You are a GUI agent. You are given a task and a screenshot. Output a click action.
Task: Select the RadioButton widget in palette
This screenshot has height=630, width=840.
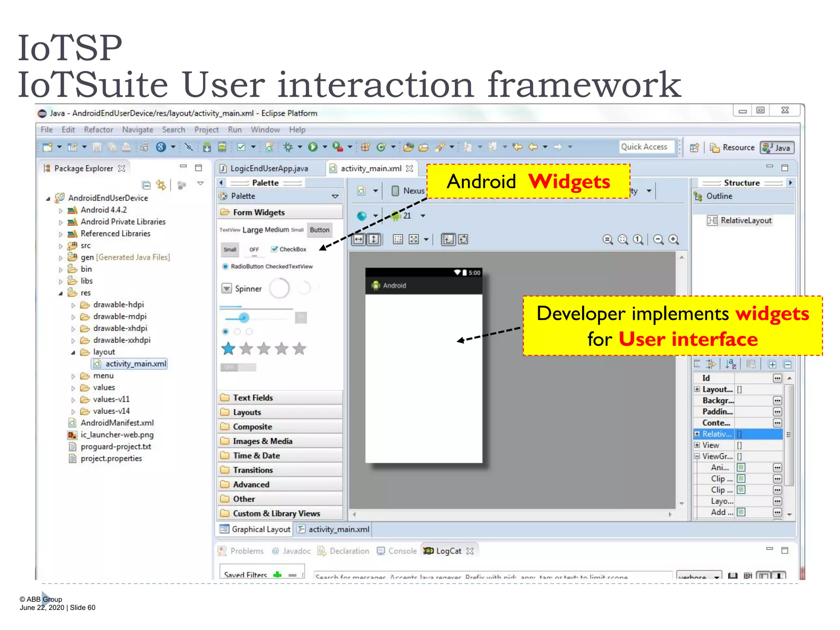[243, 267]
